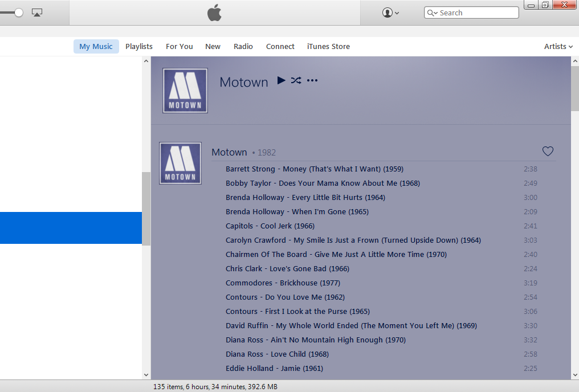
Task: Click the Motown artist heading
Action: coord(244,82)
